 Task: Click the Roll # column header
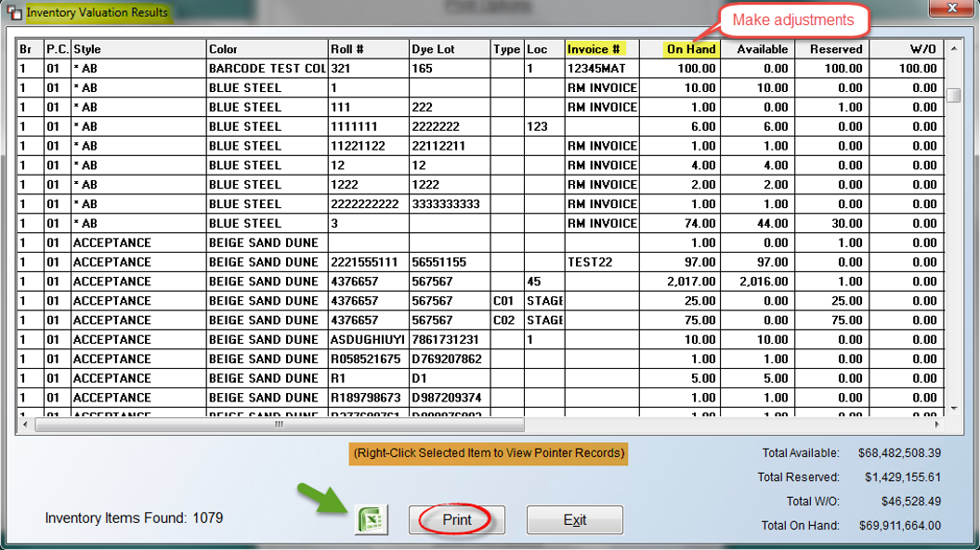click(x=368, y=48)
